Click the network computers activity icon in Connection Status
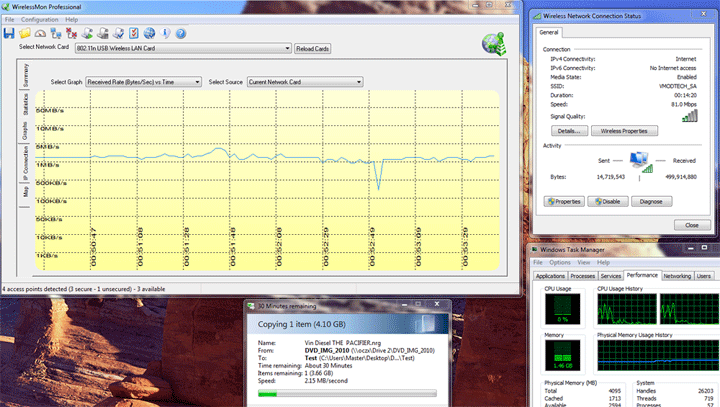Image resolution: width=720 pixels, height=407 pixels. click(x=641, y=162)
